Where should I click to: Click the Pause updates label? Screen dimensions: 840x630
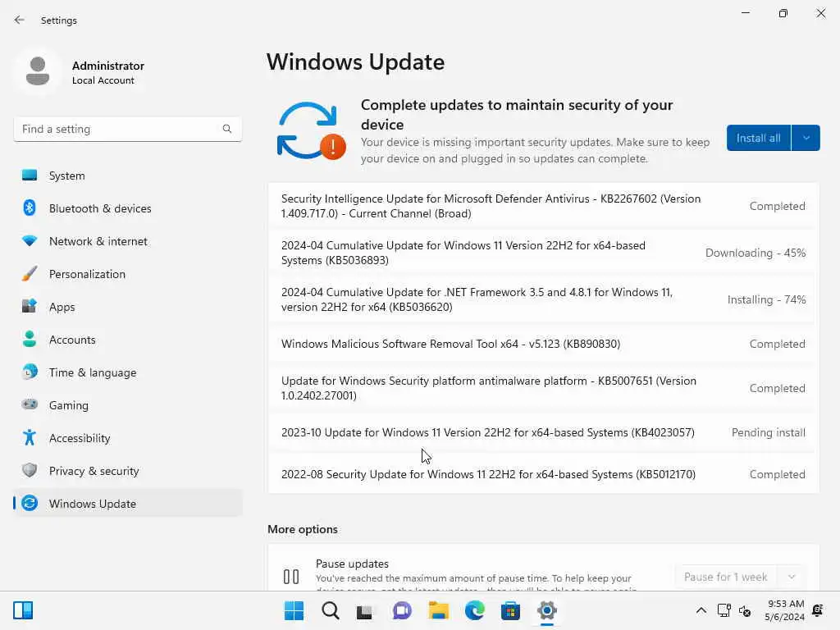tap(352, 564)
